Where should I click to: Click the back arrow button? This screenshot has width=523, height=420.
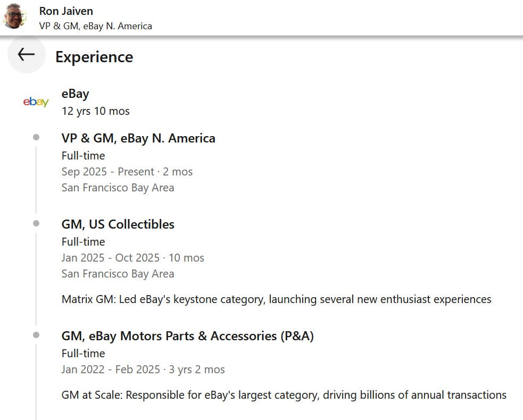(x=26, y=54)
